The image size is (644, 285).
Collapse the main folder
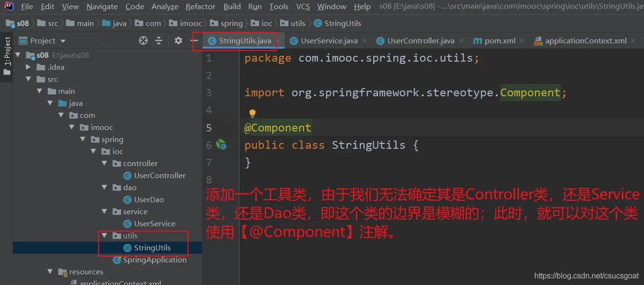pos(39,91)
